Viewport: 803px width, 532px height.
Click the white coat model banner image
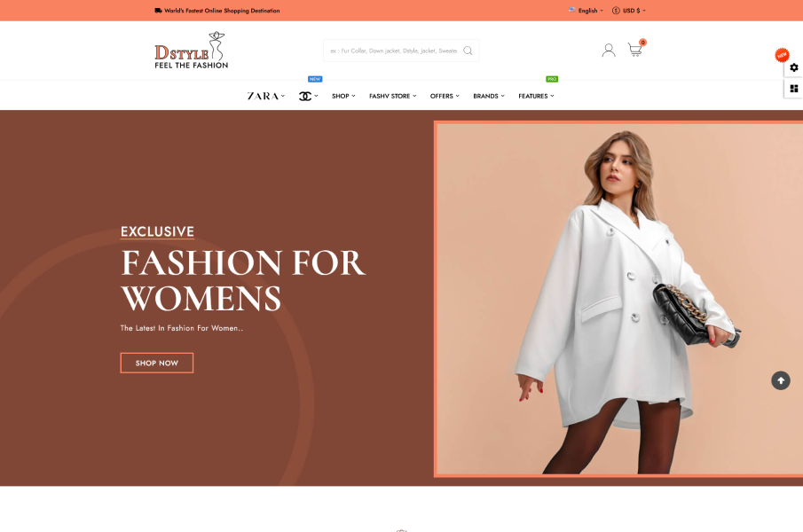coord(618,298)
